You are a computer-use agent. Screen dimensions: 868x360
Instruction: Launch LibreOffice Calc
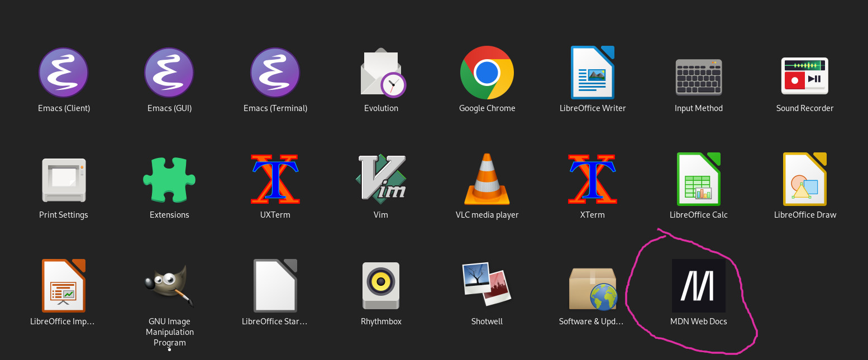point(698,179)
